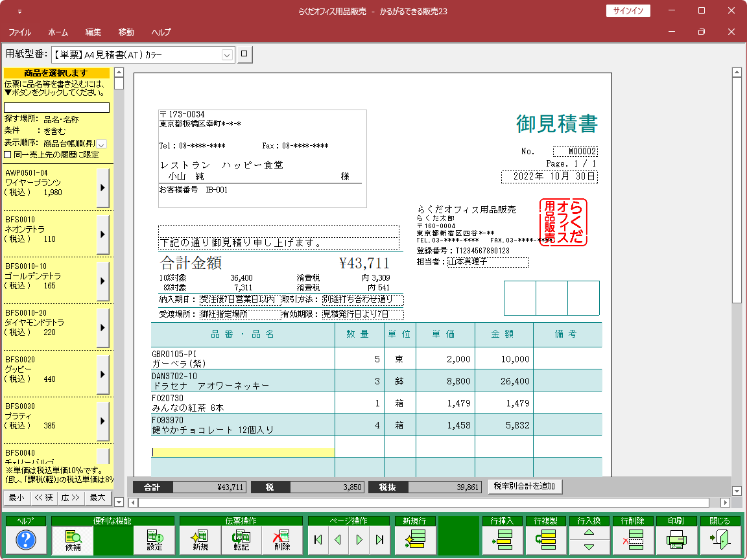
Task: Insert グッピー with its arrow button
Action: (x=102, y=374)
